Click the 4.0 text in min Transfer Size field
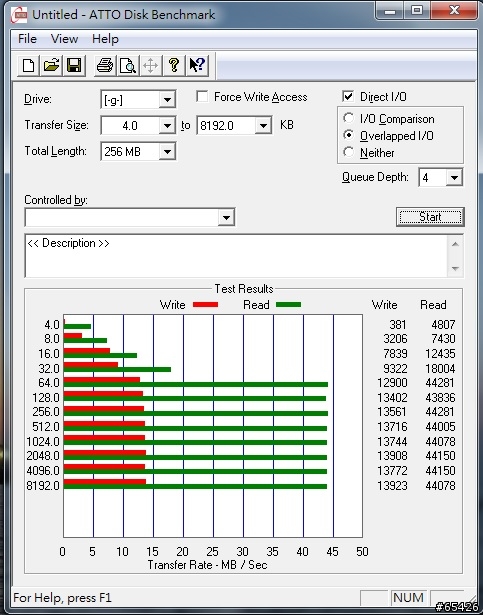 [x=130, y=126]
